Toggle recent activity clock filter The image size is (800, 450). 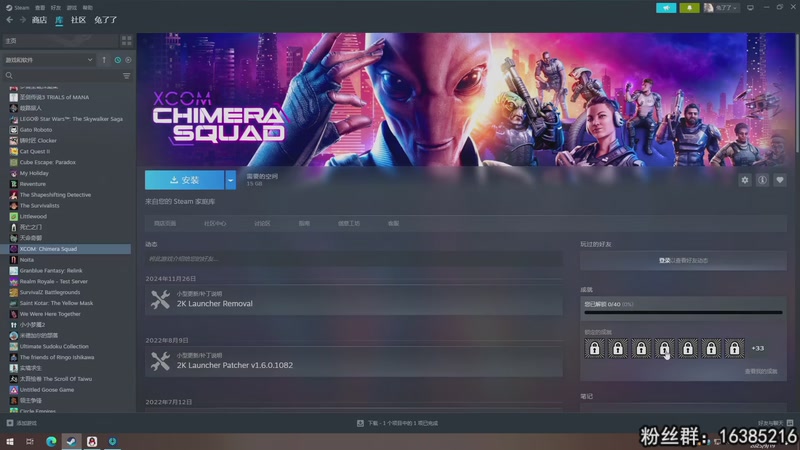click(x=118, y=60)
